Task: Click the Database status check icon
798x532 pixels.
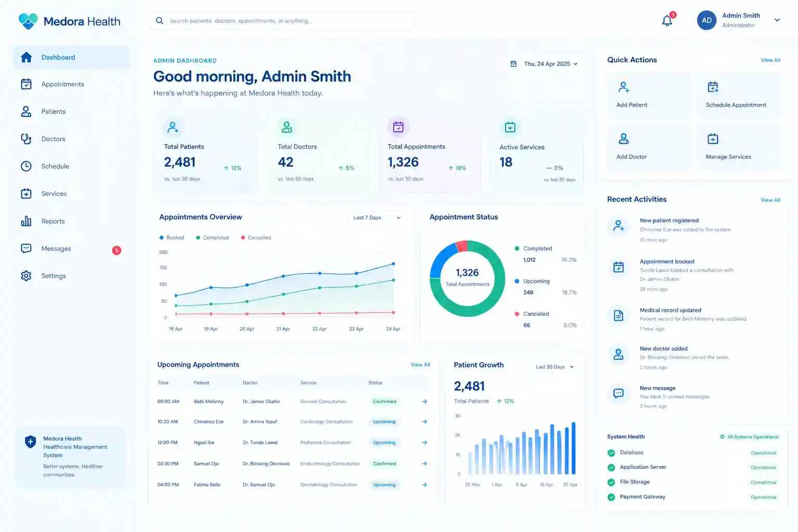Action: tap(611, 453)
